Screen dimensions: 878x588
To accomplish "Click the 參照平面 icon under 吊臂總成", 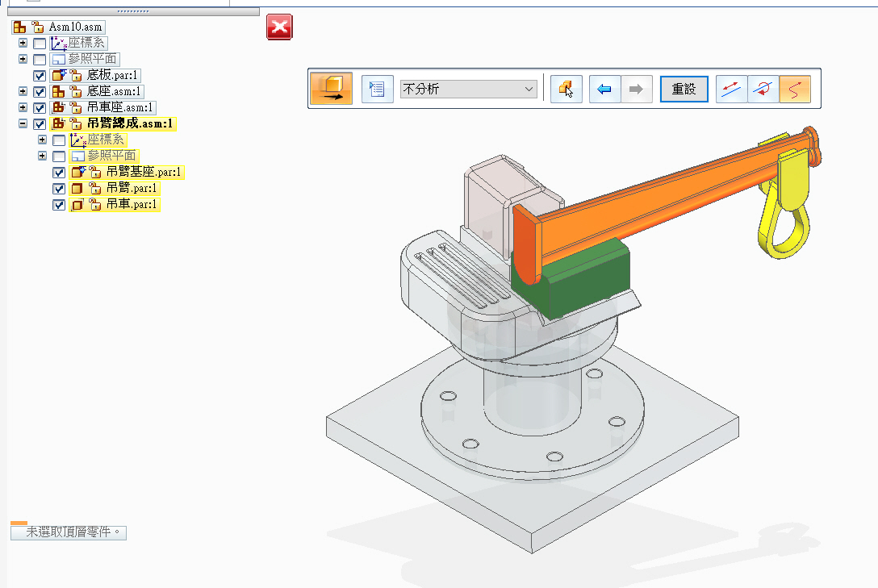I will (x=77, y=156).
